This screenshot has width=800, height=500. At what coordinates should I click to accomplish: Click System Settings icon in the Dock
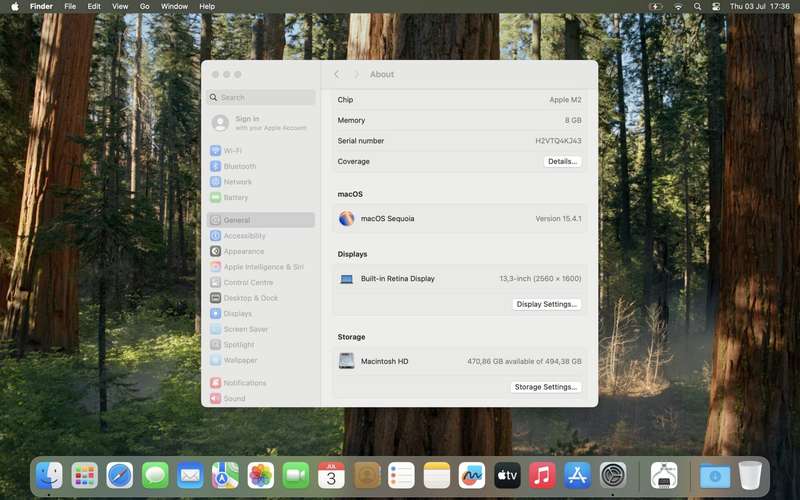tap(613, 476)
